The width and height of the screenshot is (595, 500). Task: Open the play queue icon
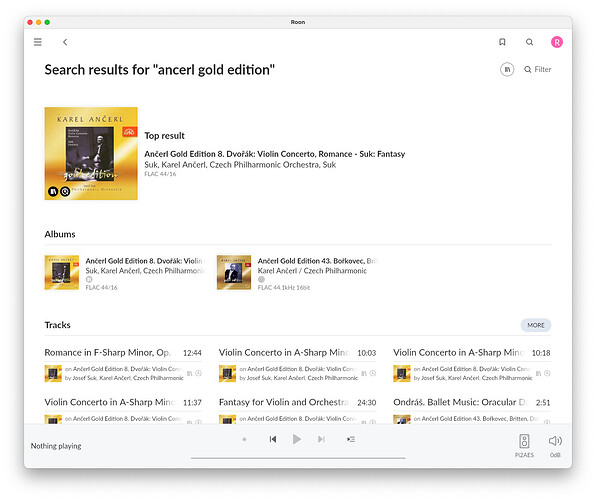pyautogui.click(x=351, y=439)
